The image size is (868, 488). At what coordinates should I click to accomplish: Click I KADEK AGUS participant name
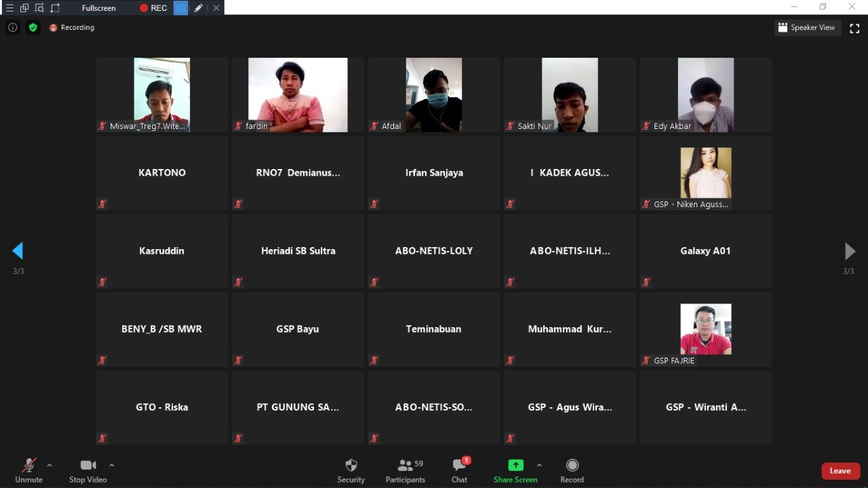[x=570, y=172]
